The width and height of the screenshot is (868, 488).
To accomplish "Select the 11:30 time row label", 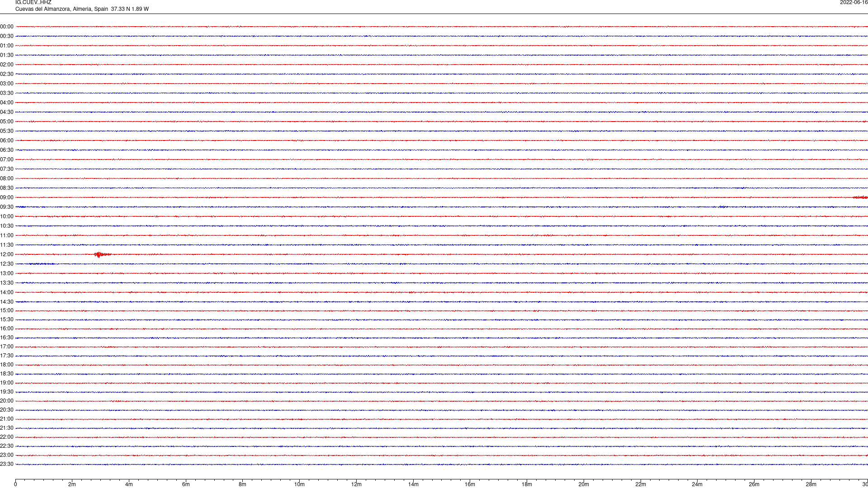I will [7, 245].
